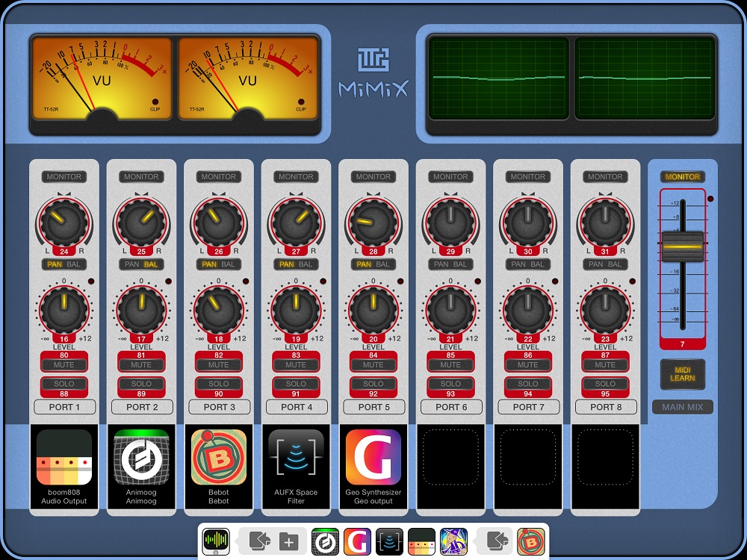Select the empty app slot under Port 7
The height and width of the screenshot is (560, 747).
pyautogui.click(x=528, y=457)
